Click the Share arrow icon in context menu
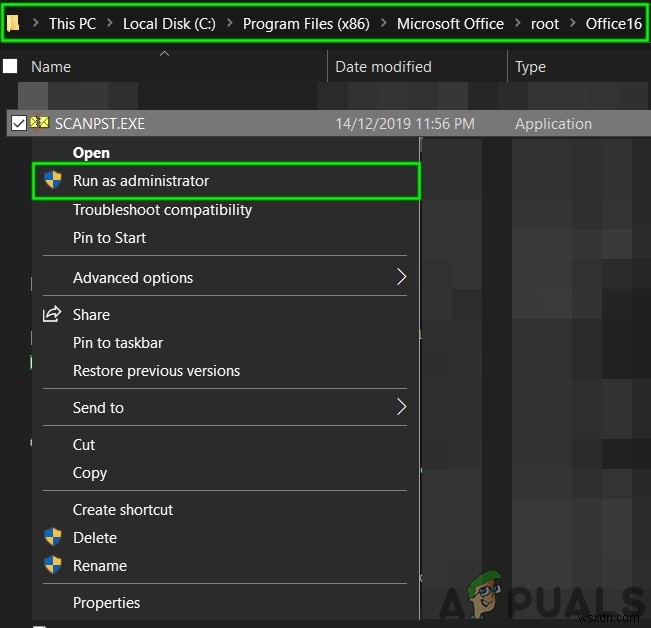The height and width of the screenshot is (628, 651). click(x=52, y=314)
